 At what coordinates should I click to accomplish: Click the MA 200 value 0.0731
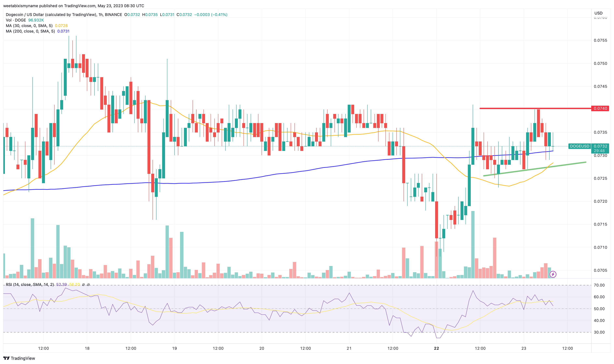coord(63,31)
